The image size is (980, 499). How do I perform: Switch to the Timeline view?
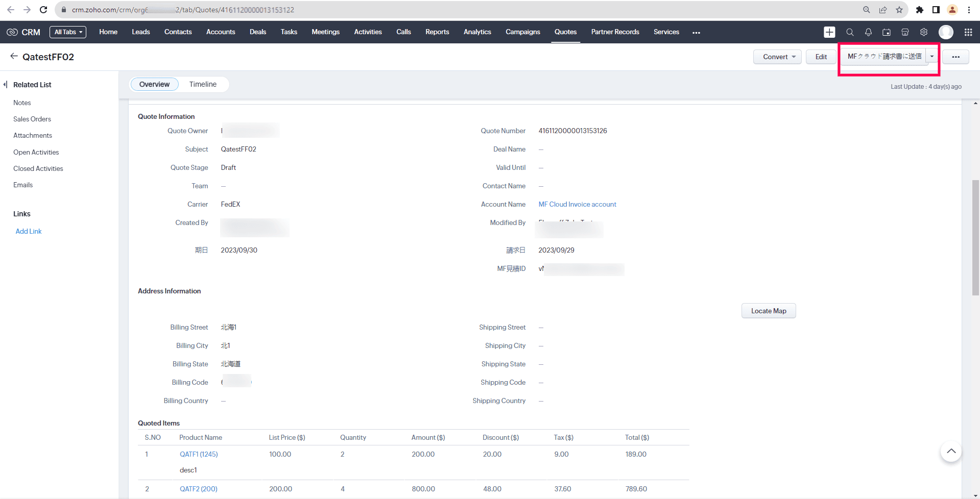click(x=203, y=84)
